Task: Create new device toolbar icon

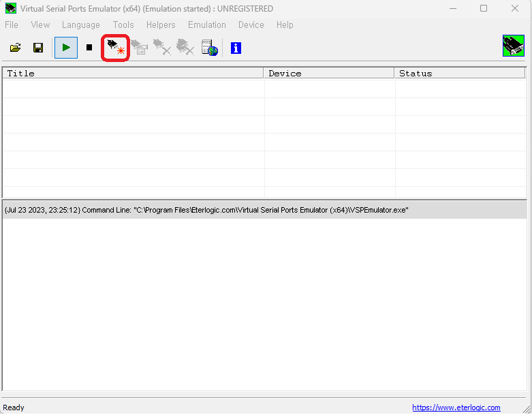Action: (116, 48)
